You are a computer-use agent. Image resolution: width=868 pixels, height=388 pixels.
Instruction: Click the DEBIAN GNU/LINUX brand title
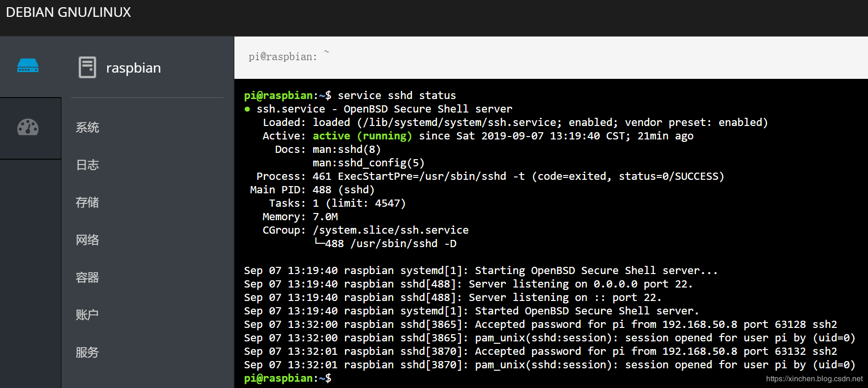click(68, 13)
